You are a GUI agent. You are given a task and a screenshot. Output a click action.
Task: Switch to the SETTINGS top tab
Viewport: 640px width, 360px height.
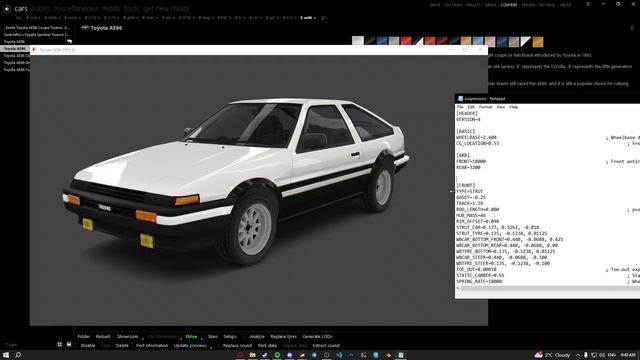coord(547,5)
